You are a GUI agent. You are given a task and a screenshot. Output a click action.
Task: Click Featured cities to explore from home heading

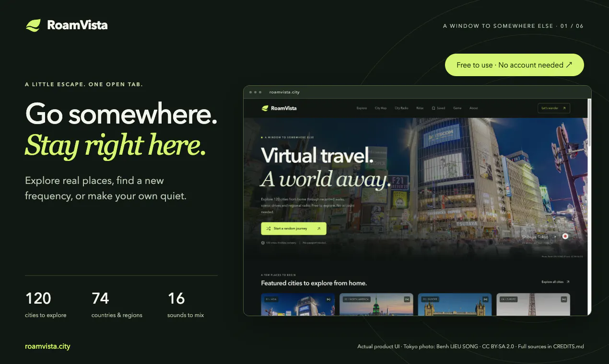coord(314,283)
